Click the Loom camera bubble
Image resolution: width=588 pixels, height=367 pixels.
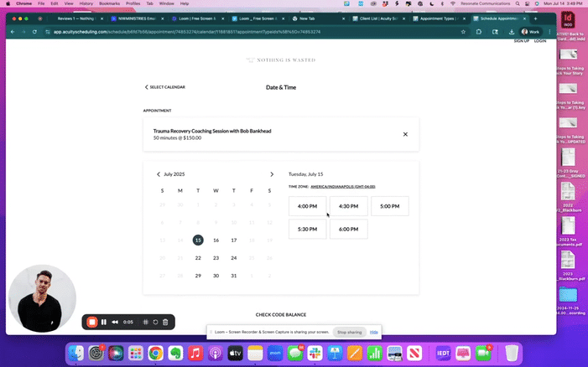pos(42,298)
